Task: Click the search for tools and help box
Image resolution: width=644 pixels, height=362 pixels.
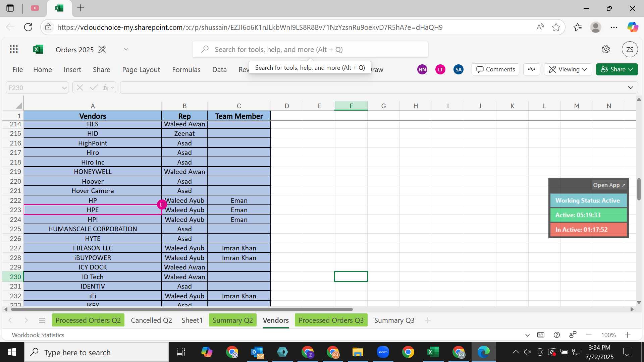Action: click(x=310, y=49)
